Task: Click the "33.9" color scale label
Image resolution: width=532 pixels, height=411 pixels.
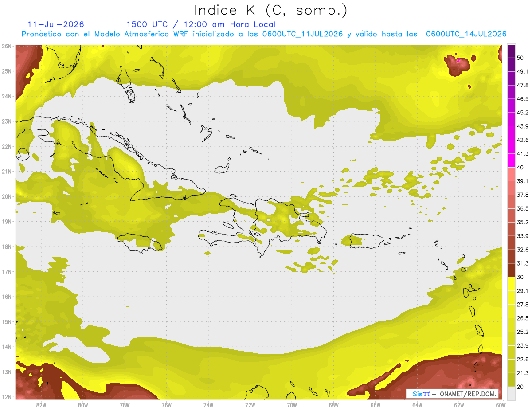Action: pyautogui.click(x=522, y=236)
